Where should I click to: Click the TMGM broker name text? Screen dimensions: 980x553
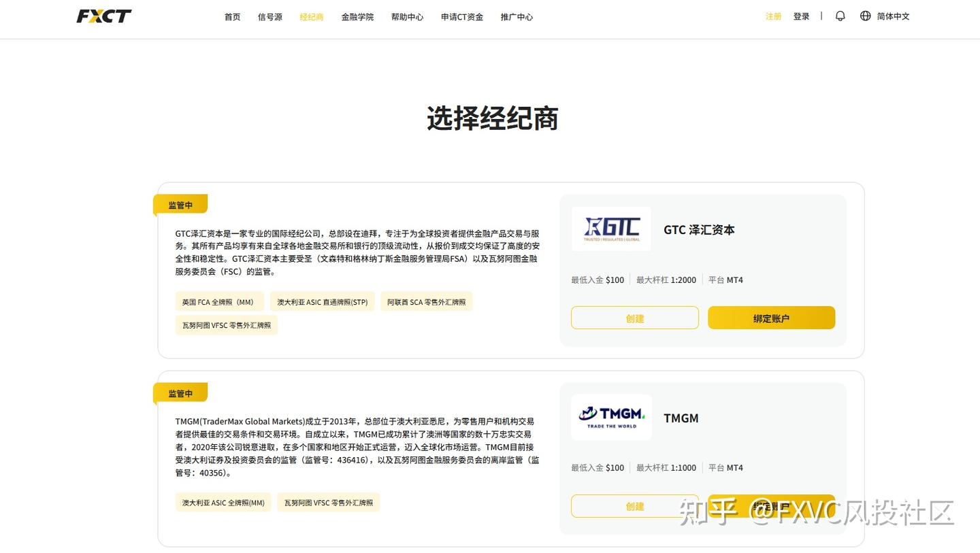pyautogui.click(x=681, y=418)
